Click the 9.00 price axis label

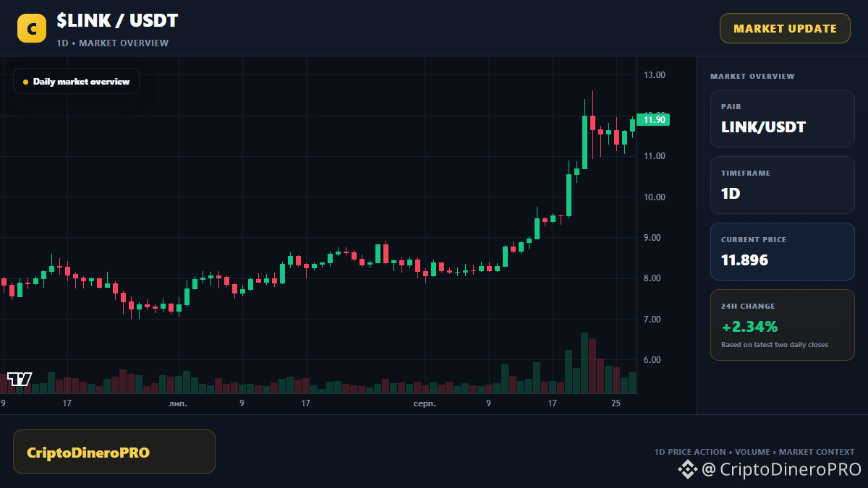click(x=654, y=238)
